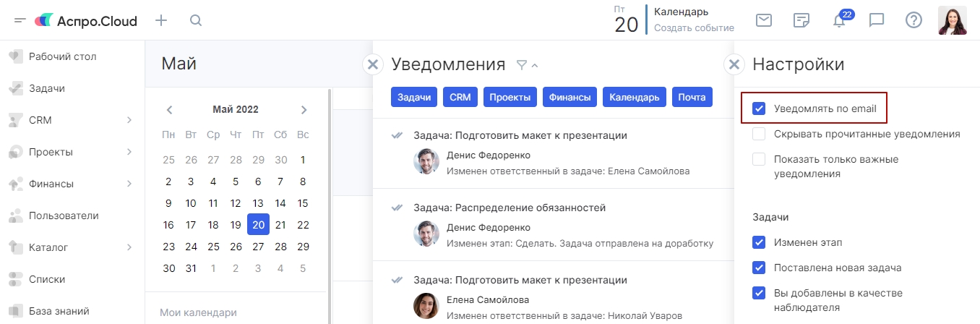Filter notifications by Финансы

click(570, 98)
